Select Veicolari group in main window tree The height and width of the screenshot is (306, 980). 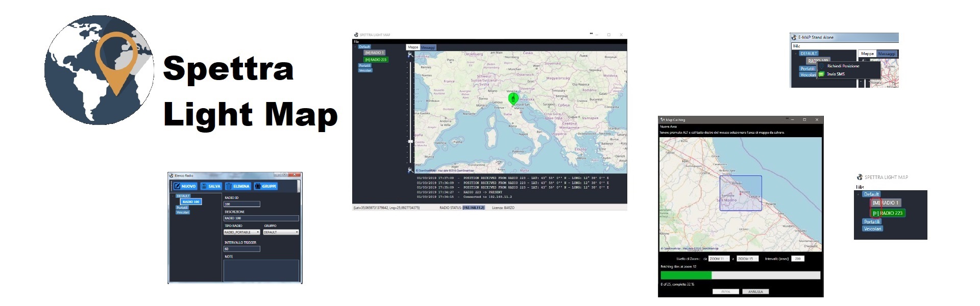pyautogui.click(x=365, y=70)
